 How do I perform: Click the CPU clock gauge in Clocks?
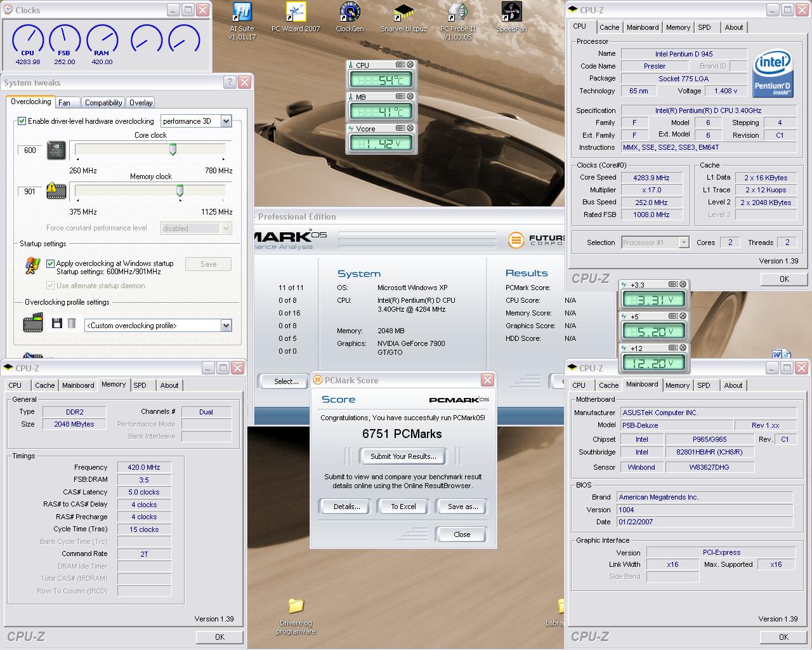(x=28, y=39)
